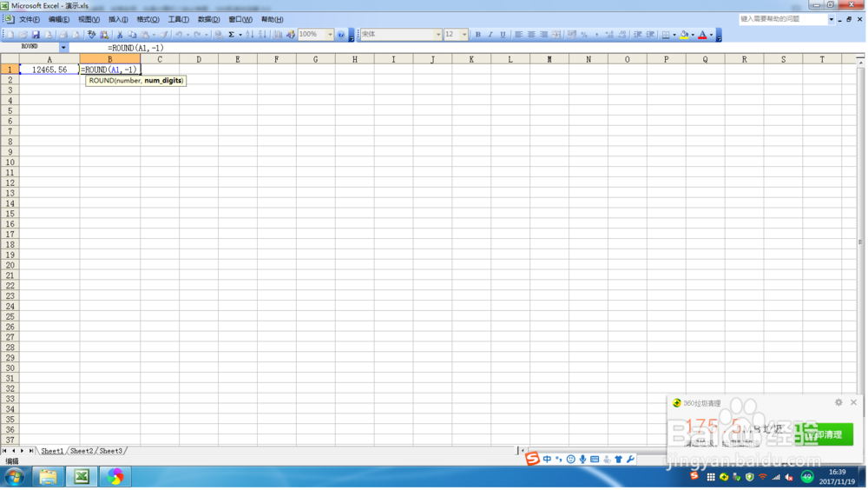Toggle Italic formatting
868x490 pixels.
coord(490,35)
